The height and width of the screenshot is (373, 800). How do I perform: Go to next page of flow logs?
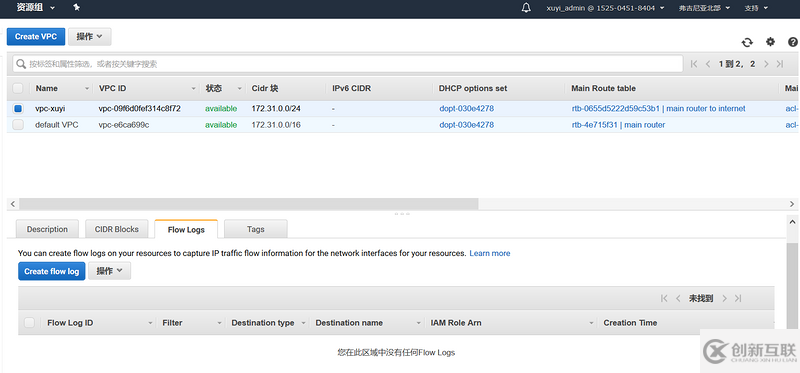coord(724,299)
